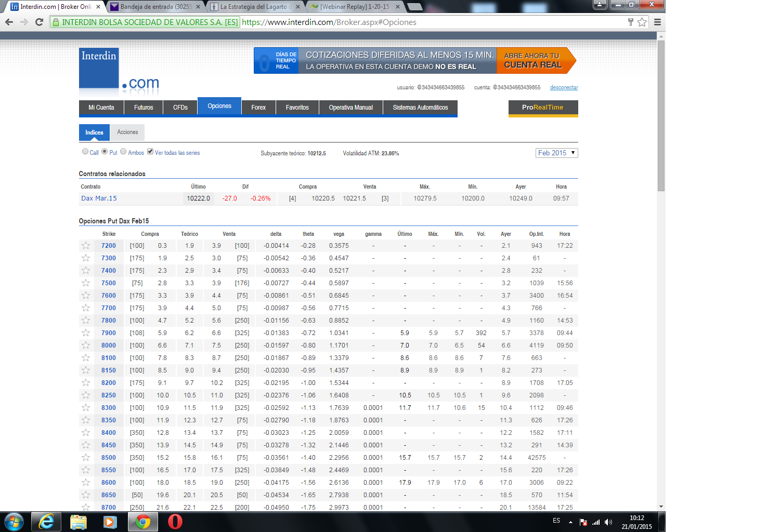Image resolution: width=780 pixels, height=532 pixels.
Task: Star the 8000 strike row as favorite
Action: (86, 345)
